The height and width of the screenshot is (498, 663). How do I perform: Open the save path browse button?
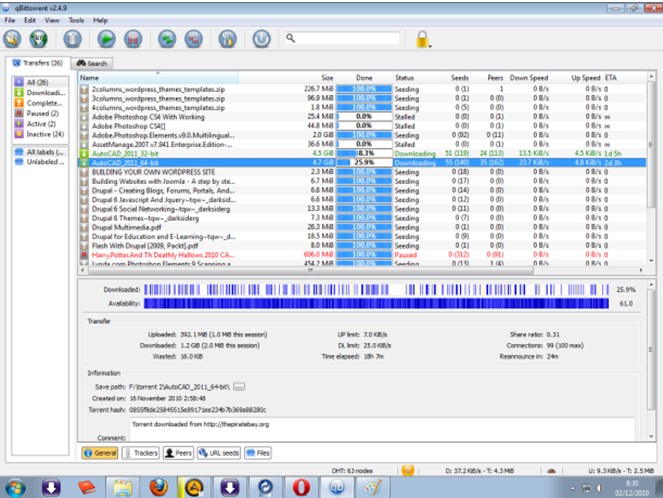tap(239, 386)
